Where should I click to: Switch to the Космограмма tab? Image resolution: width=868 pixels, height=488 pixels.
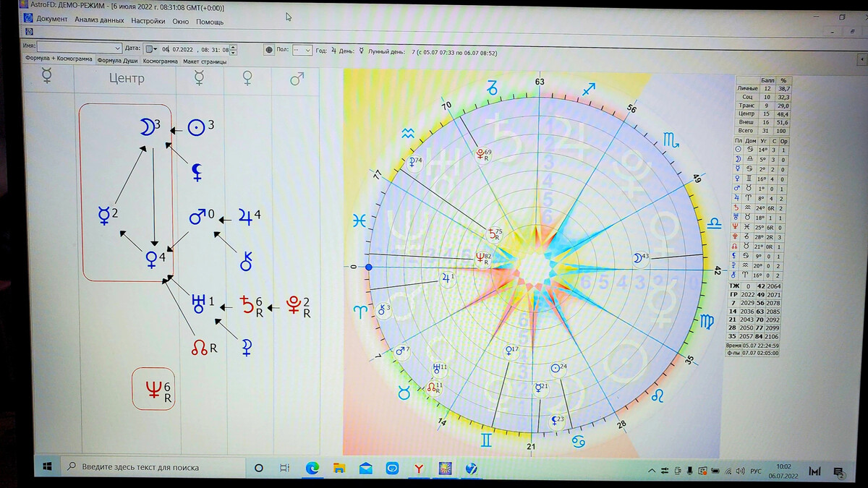(160, 61)
